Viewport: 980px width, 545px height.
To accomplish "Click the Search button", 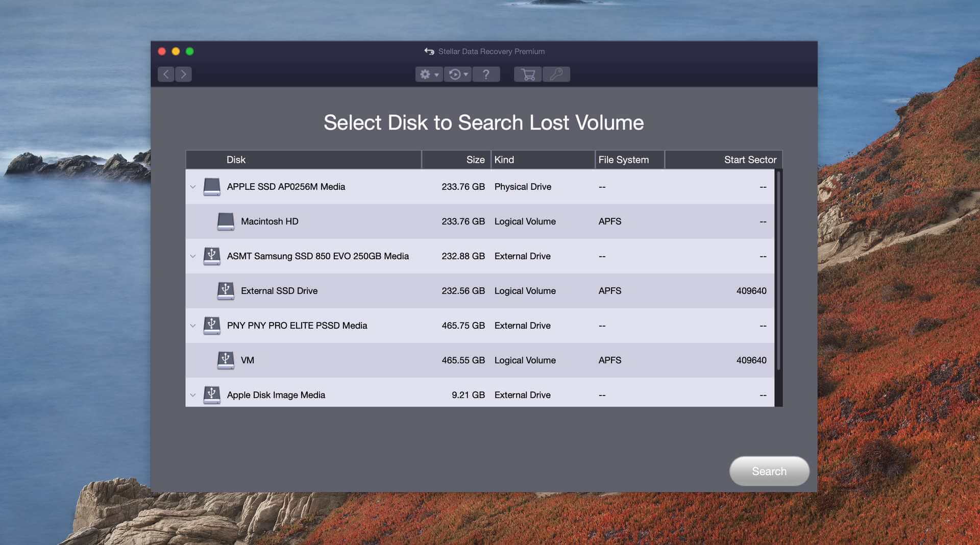I will 769,471.
